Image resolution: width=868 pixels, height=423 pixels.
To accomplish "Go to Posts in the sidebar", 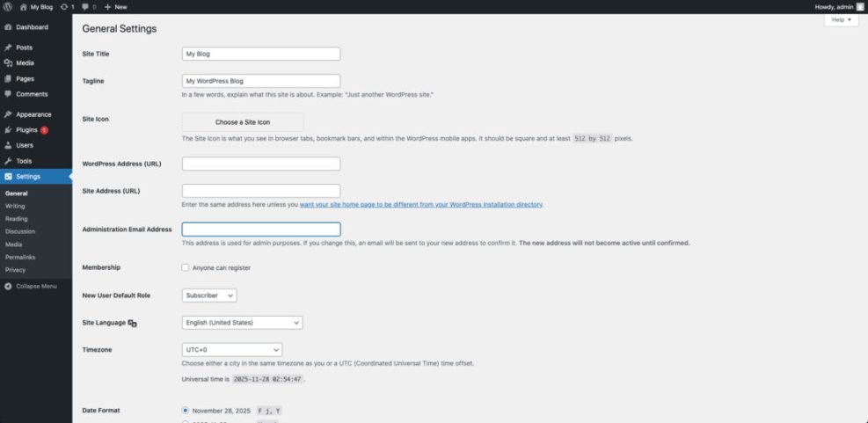I will [x=24, y=47].
